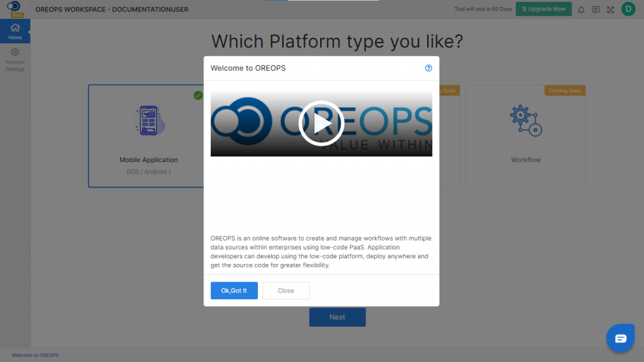Click the OREOPS WORKSPACE - DOCUMENTATIONUSER title
This screenshot has width=644, height=362.
(112, 9)
